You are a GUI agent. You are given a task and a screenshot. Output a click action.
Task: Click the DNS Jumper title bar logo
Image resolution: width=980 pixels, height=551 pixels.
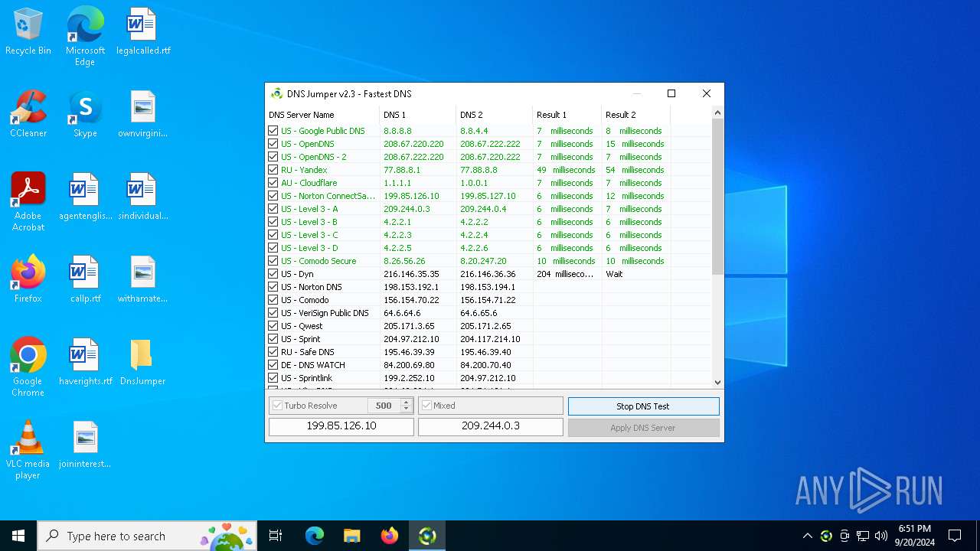tap(277, 93)
